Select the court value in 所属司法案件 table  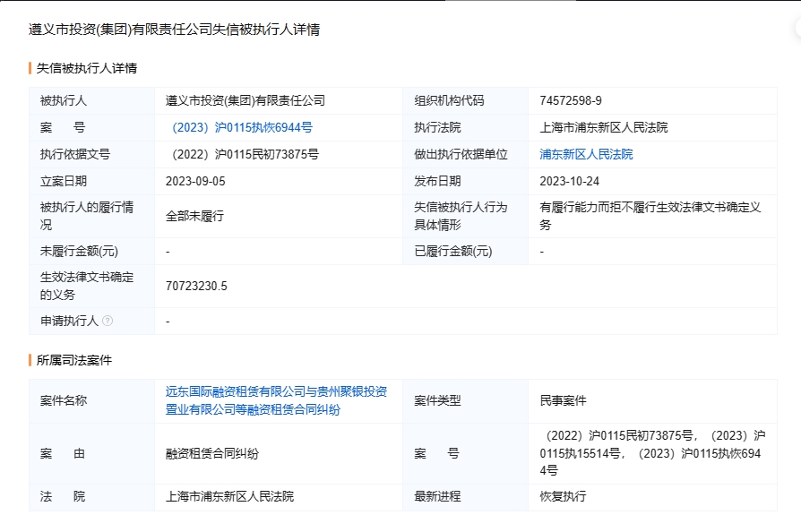(x=229, y=496)
